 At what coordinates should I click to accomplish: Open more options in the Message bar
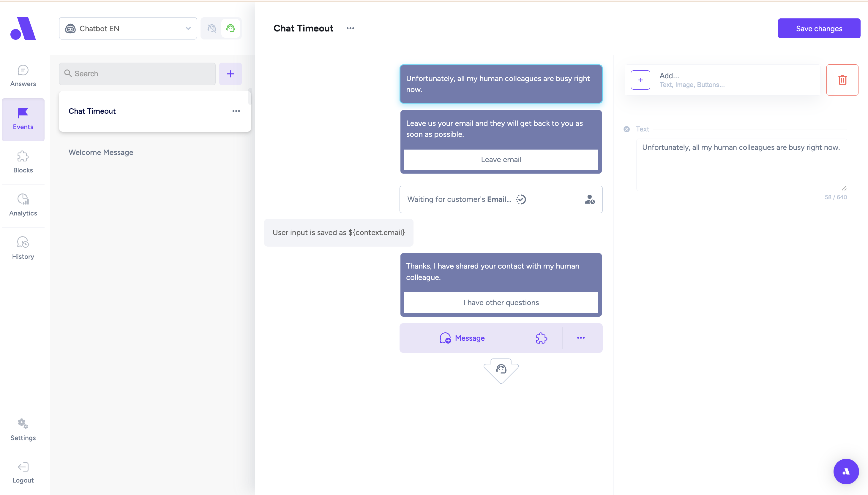581,338
